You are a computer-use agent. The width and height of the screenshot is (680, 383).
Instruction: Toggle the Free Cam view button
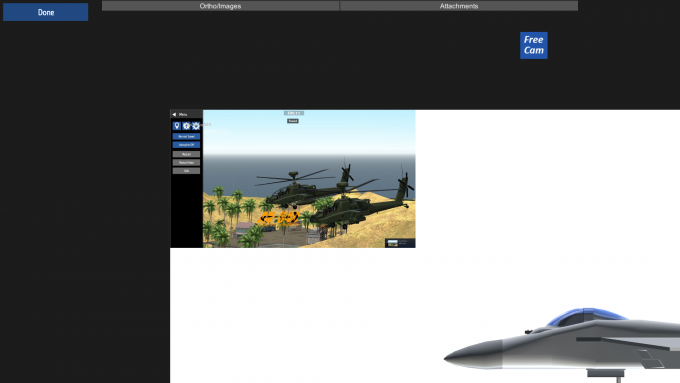(x=533, y=45)
